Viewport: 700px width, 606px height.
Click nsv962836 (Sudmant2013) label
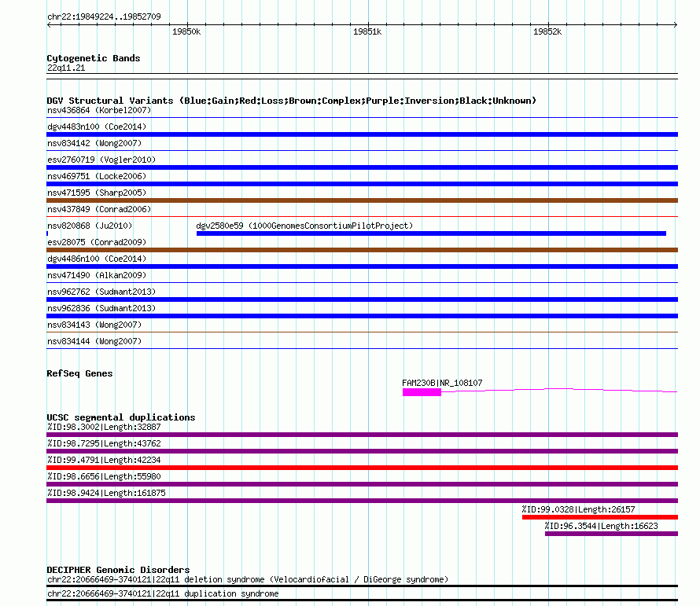tap(101, 308)
